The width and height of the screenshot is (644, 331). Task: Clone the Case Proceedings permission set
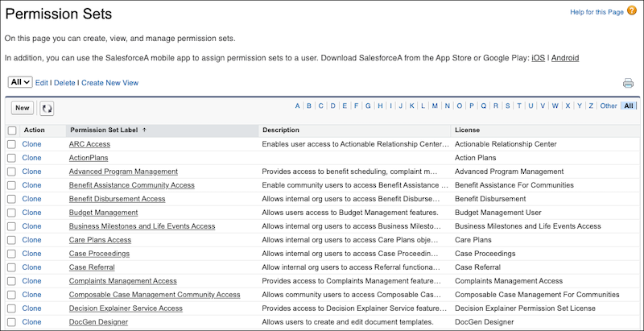pyautogui.click(x=31, y=254)
